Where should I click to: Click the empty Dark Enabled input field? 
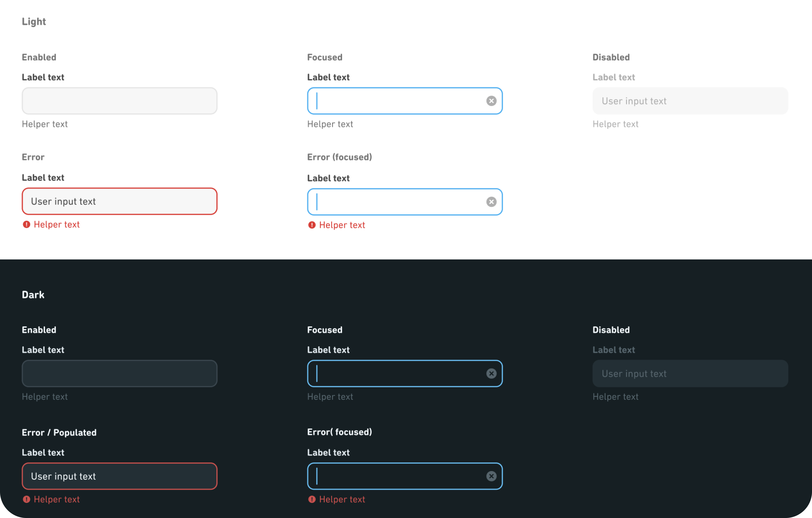120,373
